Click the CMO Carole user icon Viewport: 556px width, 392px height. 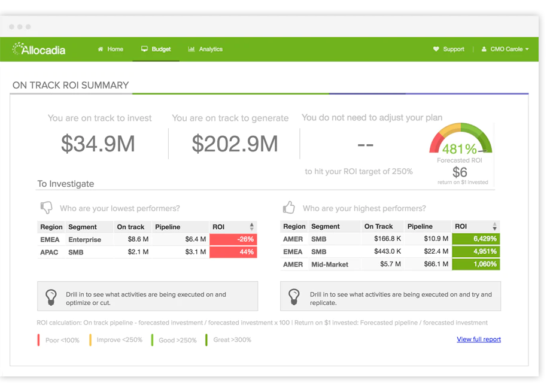484,49
